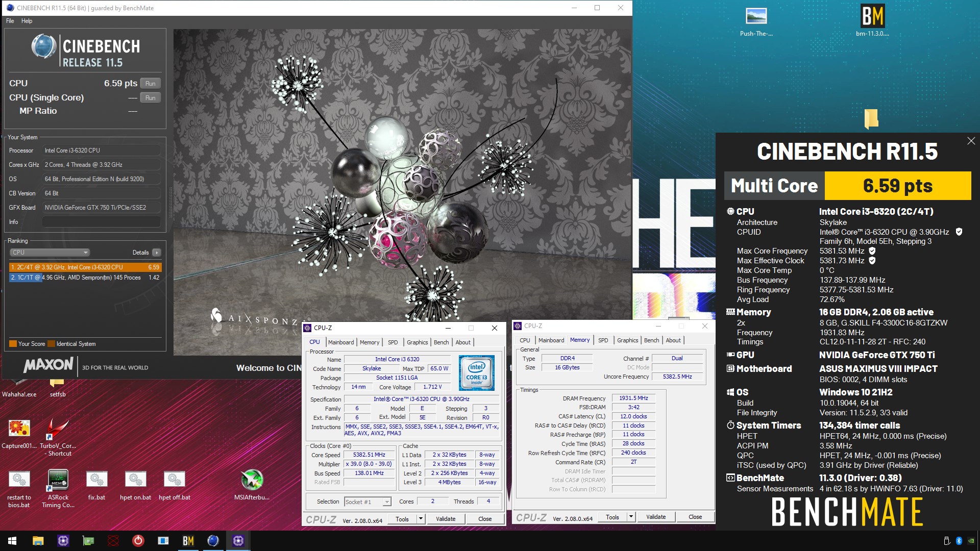Switch to Mainboard tab in CPU-Z CPU window

(340, 342)
